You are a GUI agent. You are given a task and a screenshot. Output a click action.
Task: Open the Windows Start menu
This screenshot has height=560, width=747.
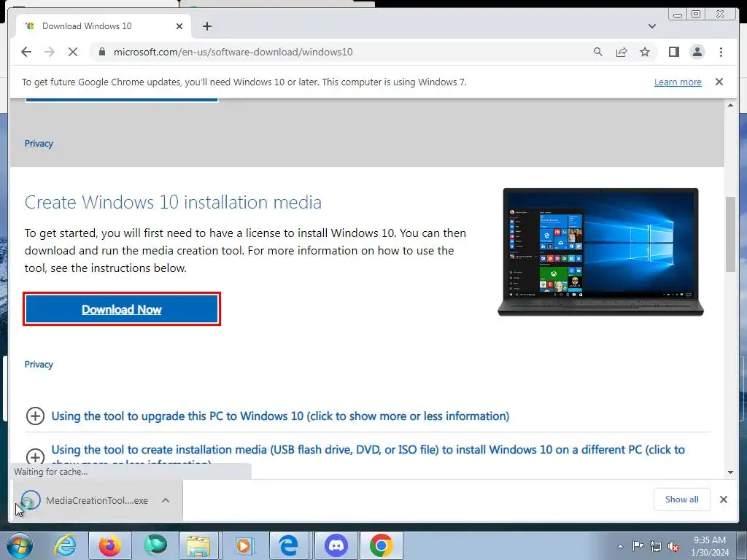(x=19, y=545)
